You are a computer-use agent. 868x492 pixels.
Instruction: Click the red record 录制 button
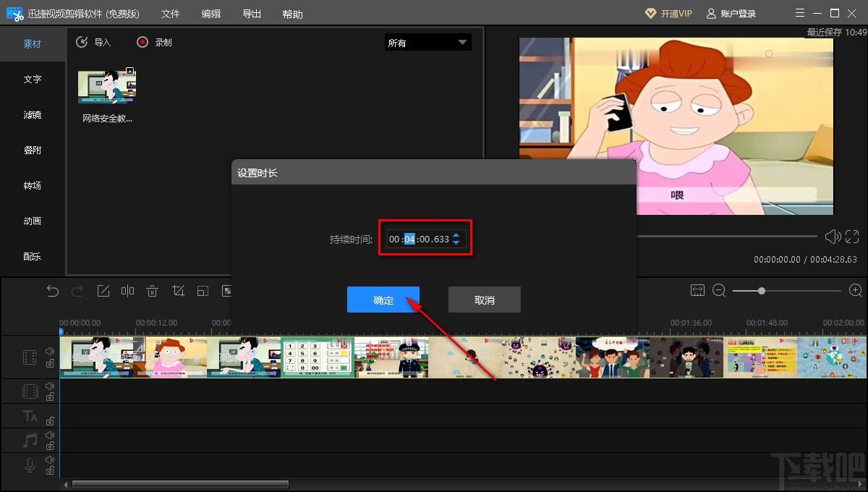click(142, 42)
